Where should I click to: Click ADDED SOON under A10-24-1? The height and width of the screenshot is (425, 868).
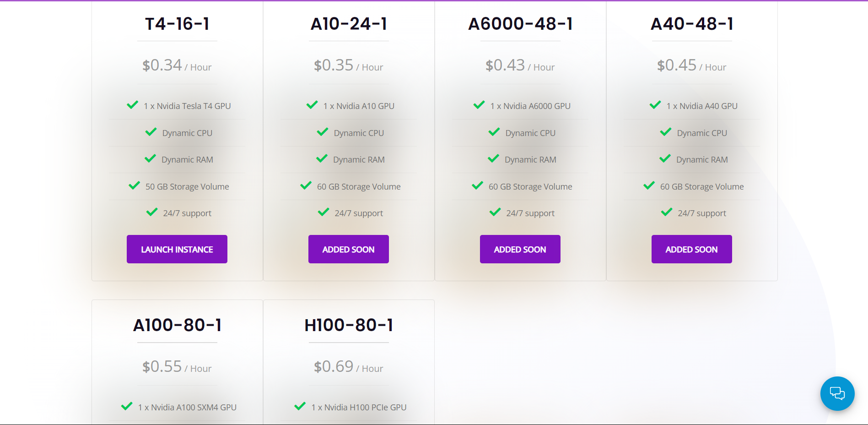coord(348,249)
